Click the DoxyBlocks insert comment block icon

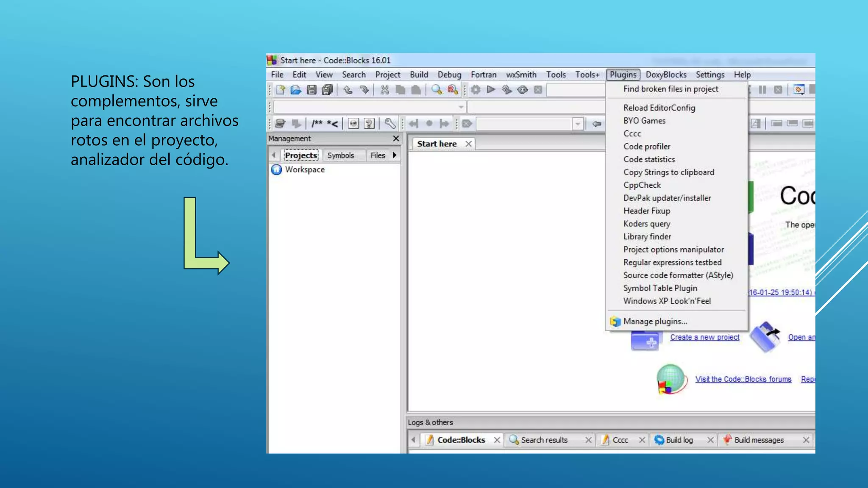[317, 124]
